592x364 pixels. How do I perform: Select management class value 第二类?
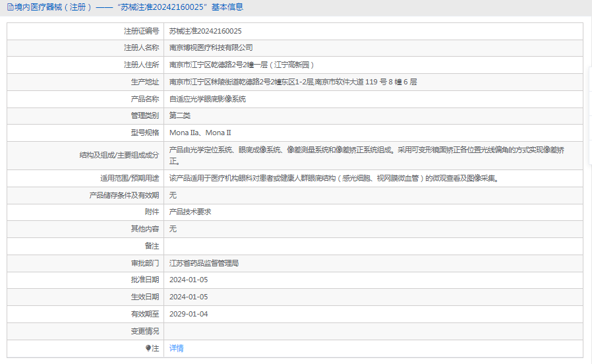click(x=180, y=115)
